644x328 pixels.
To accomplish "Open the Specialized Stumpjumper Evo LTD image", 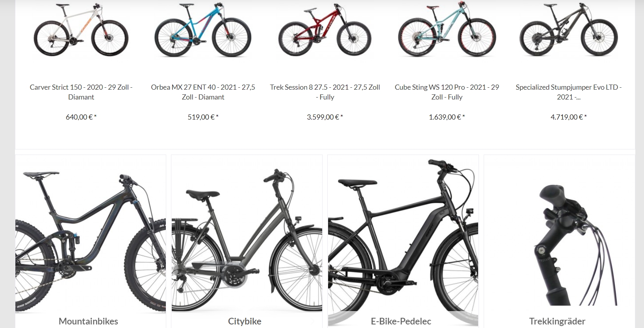I will click(x=569, y=31).
